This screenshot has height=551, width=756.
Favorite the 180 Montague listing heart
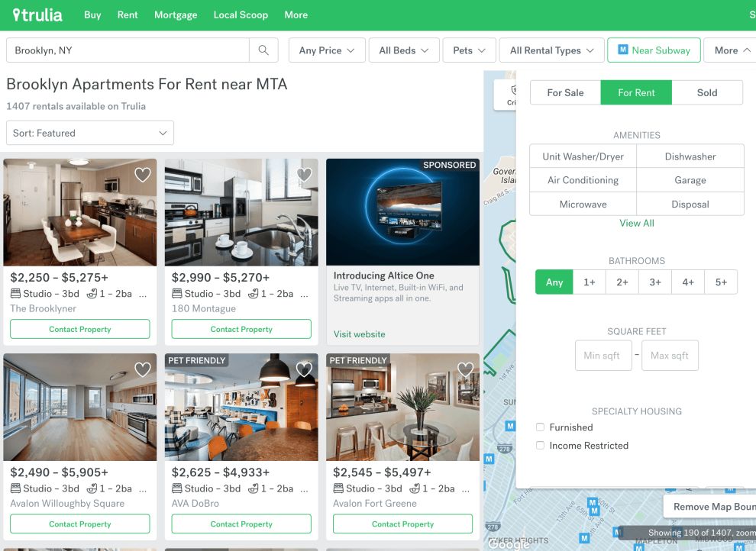pyautogui.click(x=304, y=174)
